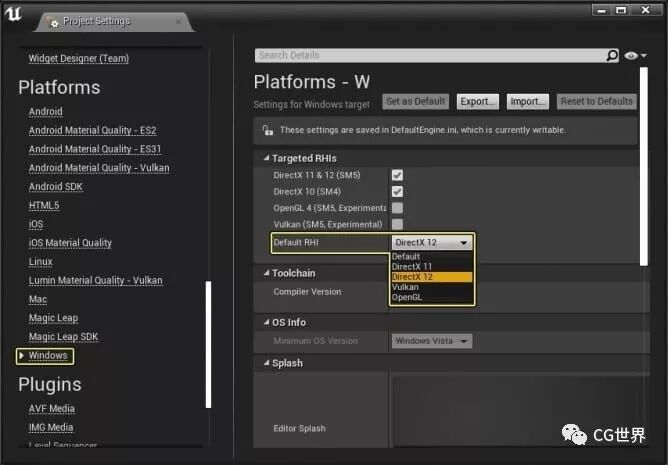668x465 pixels.
Task: Open Android Material Quality - ES2
Action: point(92,130)
